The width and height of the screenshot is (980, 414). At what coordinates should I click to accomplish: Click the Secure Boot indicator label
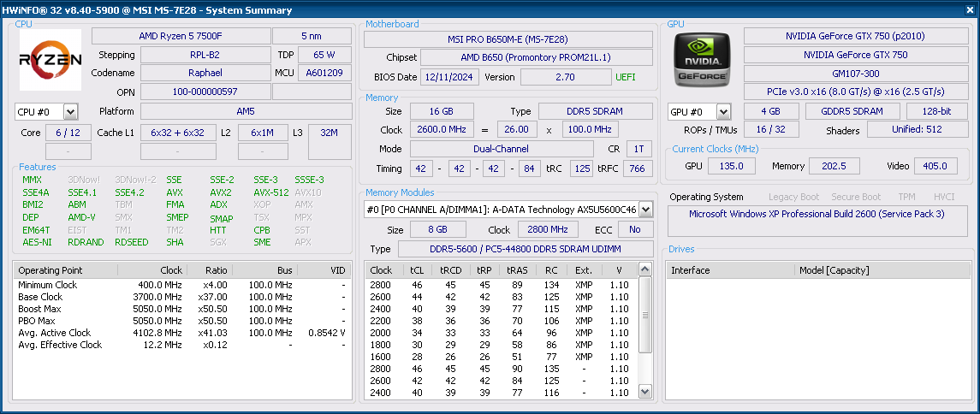click(x=856, y=197)
